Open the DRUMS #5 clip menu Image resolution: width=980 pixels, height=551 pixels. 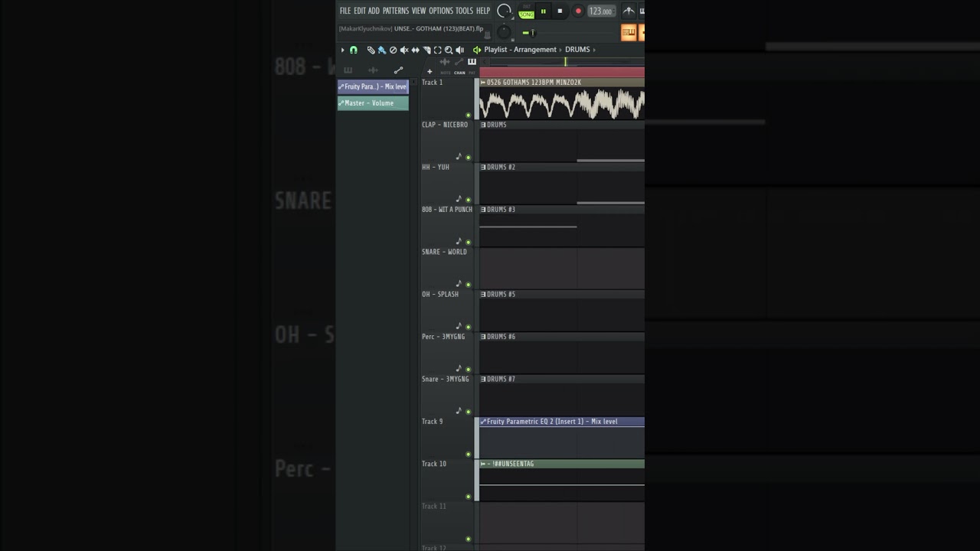coord(483,295)
